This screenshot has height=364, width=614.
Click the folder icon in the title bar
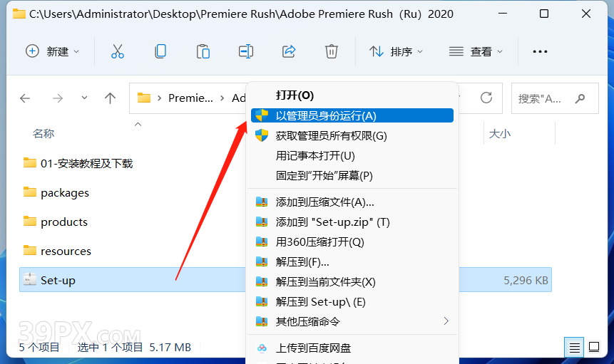click(19, 14)
